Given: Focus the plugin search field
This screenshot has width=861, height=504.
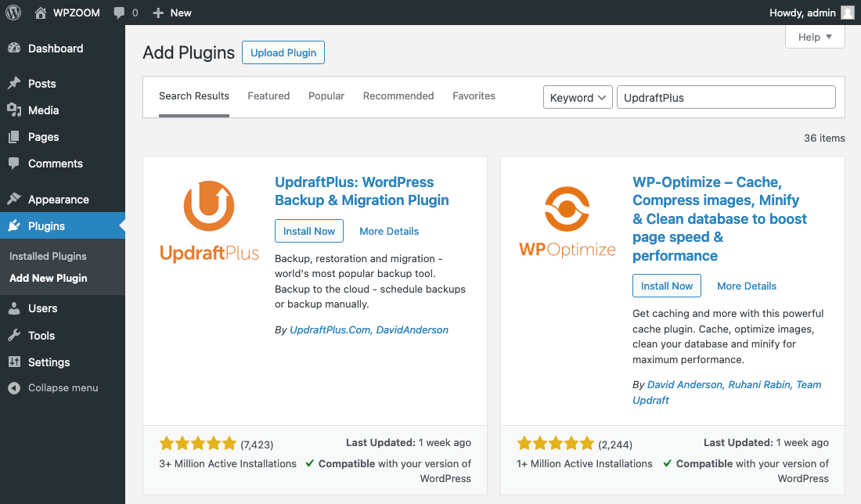Looking at the screenshot, I should point(726,98).
